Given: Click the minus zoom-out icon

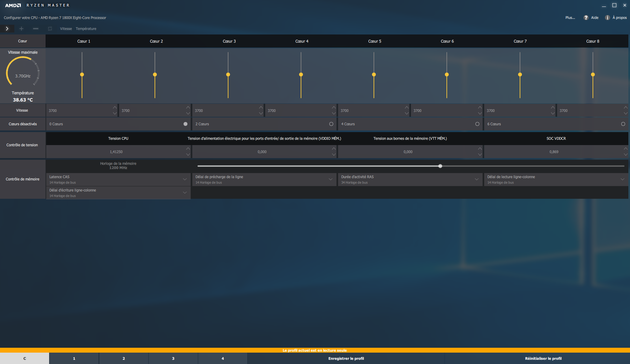Looking at the screenshot, I should point(36,29).
